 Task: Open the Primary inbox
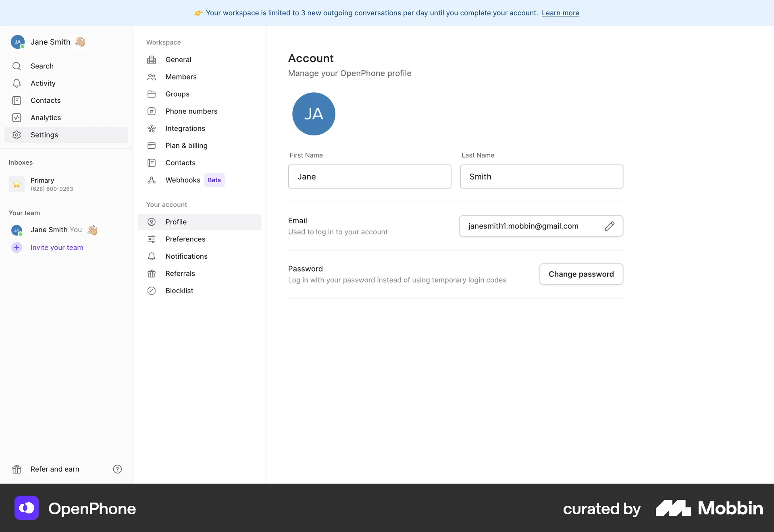(x=52, y=184)
